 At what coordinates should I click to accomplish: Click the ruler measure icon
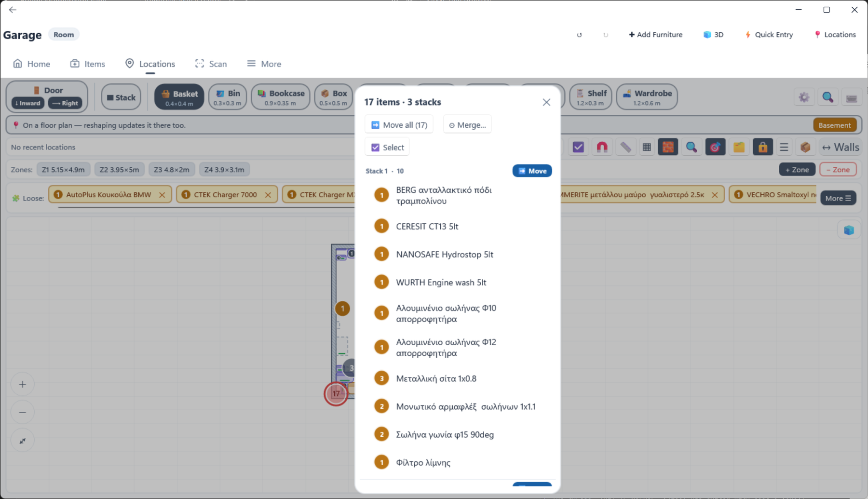[625, 147]
